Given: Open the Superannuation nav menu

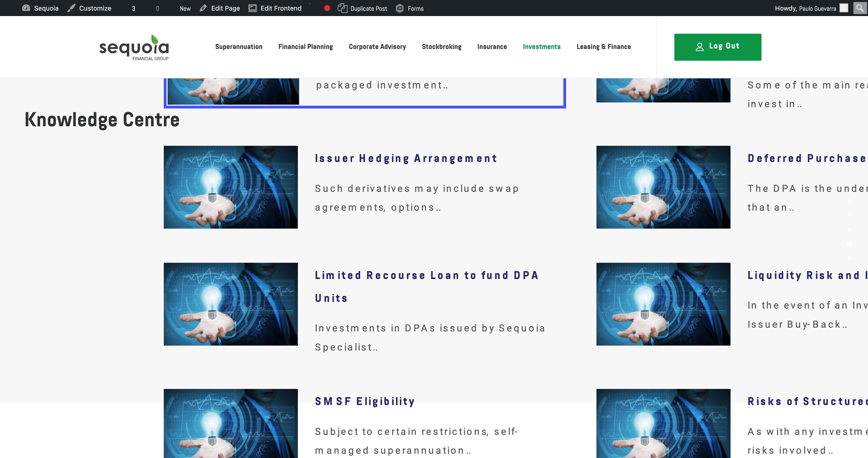Looking at the screenshot, I should tap(239, 47).
